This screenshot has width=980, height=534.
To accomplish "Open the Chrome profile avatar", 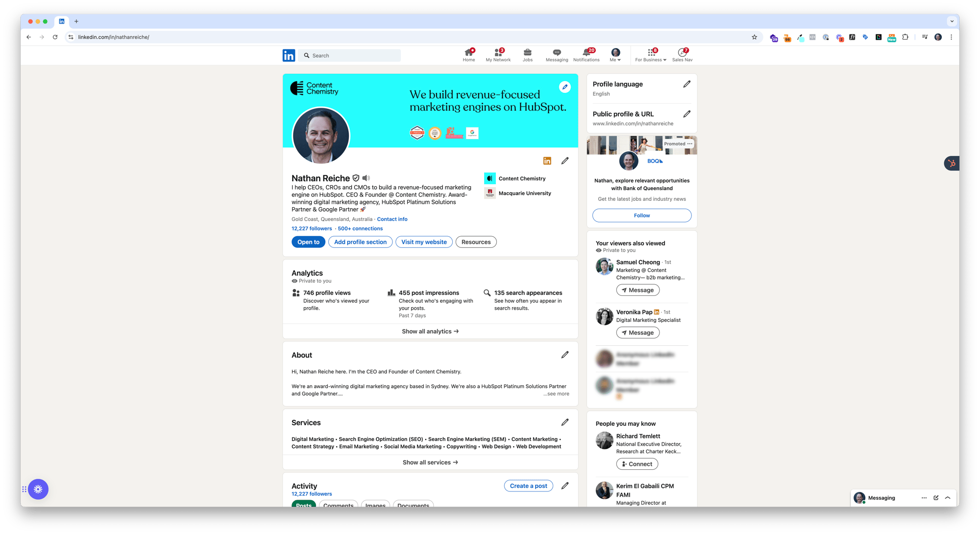I will [938, 37].
